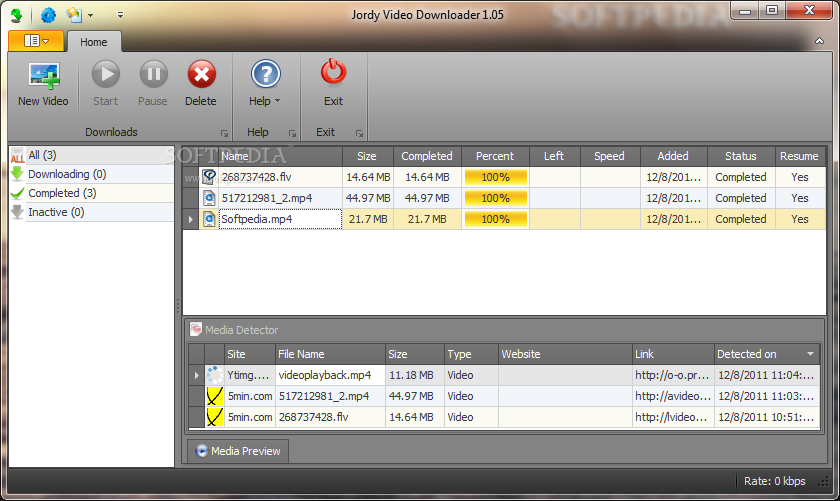Viewport: 840px width, 501px height.
Task: Click the Added column header
Action: [x=673, y=156]
